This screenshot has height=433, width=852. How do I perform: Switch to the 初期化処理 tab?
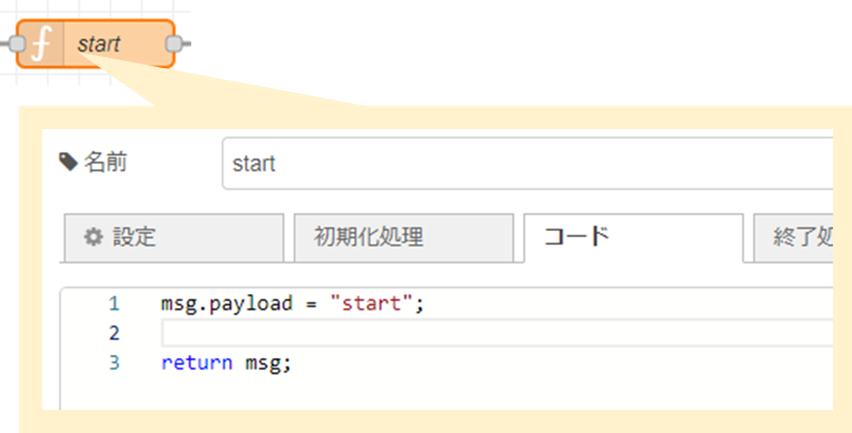coord(404,237)
